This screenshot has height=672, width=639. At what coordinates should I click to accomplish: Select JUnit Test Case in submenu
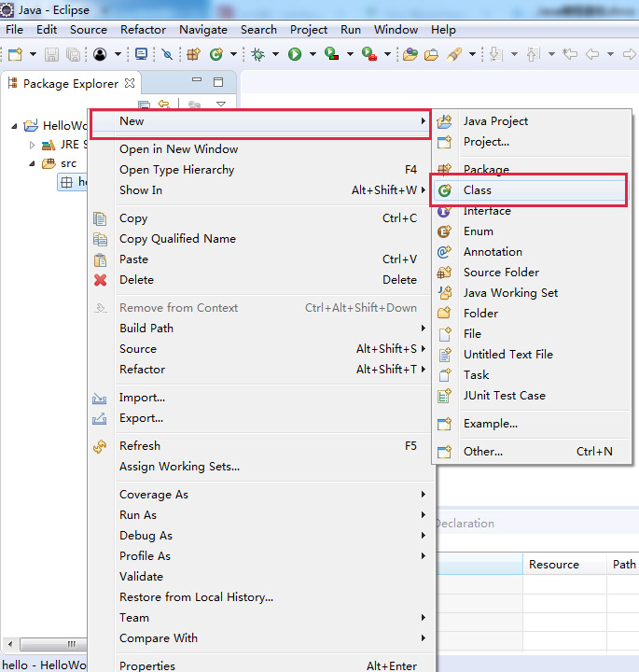coord(530,396)
